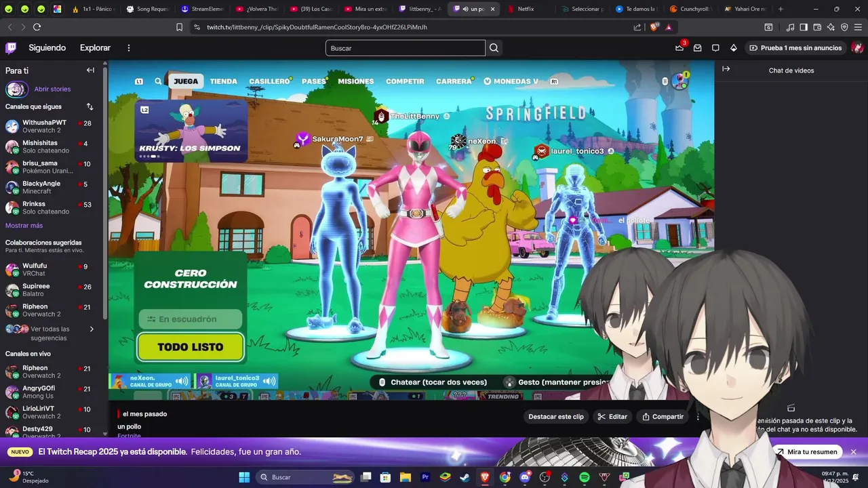Open the Twitch home logo
868x488 pixels.
[x=11, y=47]
